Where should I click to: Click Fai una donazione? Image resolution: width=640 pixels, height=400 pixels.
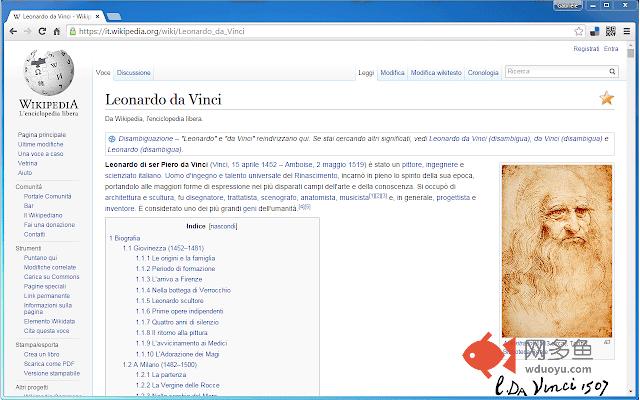click(49, 225)
